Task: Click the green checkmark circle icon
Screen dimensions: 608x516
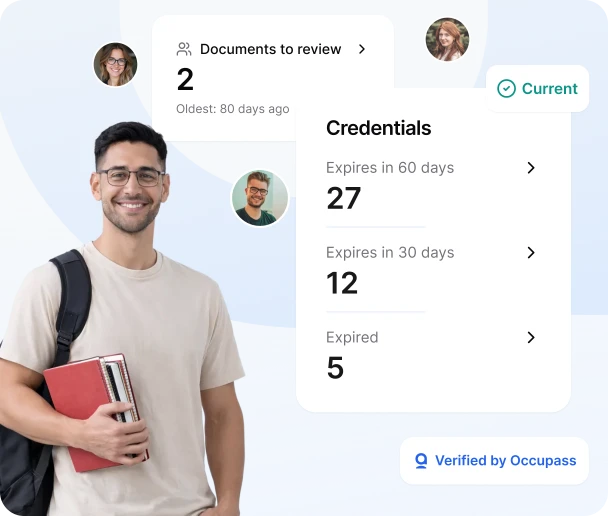Action: [x=506, y=88]
